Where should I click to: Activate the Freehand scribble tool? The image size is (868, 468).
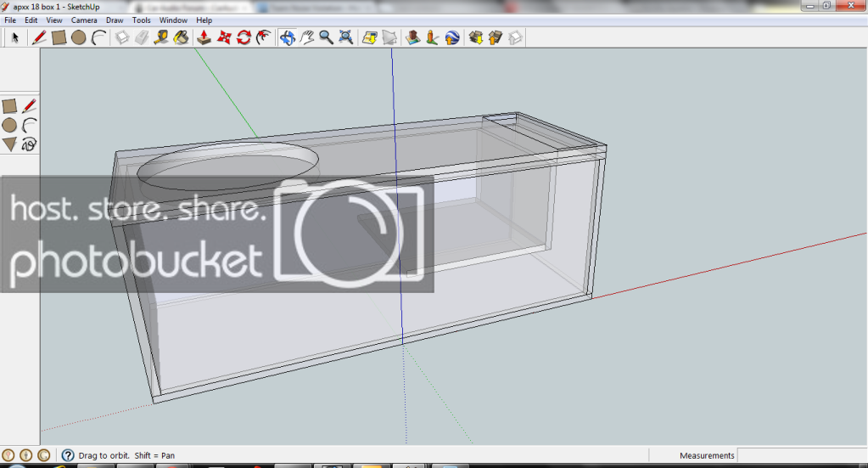coord(30,144)
